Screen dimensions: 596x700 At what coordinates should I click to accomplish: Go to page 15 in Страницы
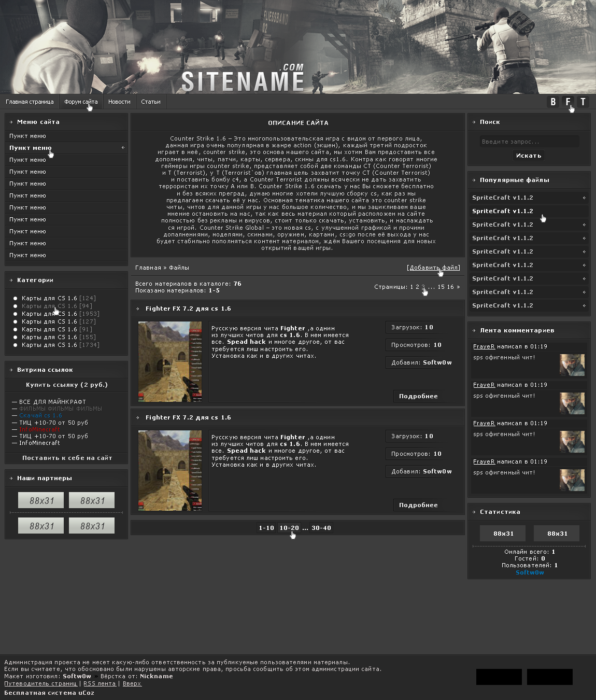tap(441, 287)
